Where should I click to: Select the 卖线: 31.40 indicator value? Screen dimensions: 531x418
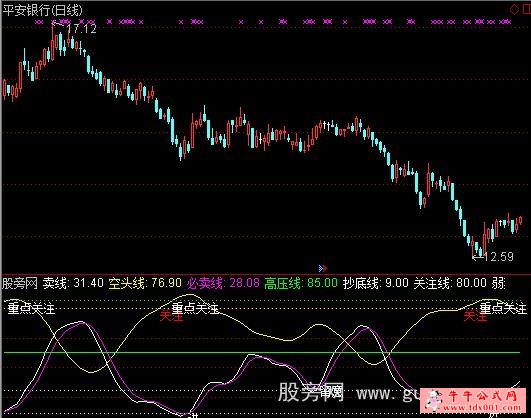(73, 283)
